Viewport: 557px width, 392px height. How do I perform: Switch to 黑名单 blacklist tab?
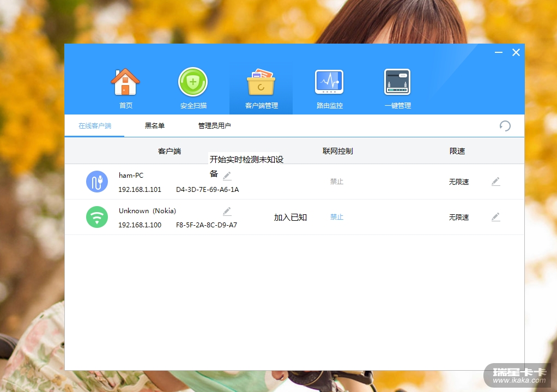(154, 126)
